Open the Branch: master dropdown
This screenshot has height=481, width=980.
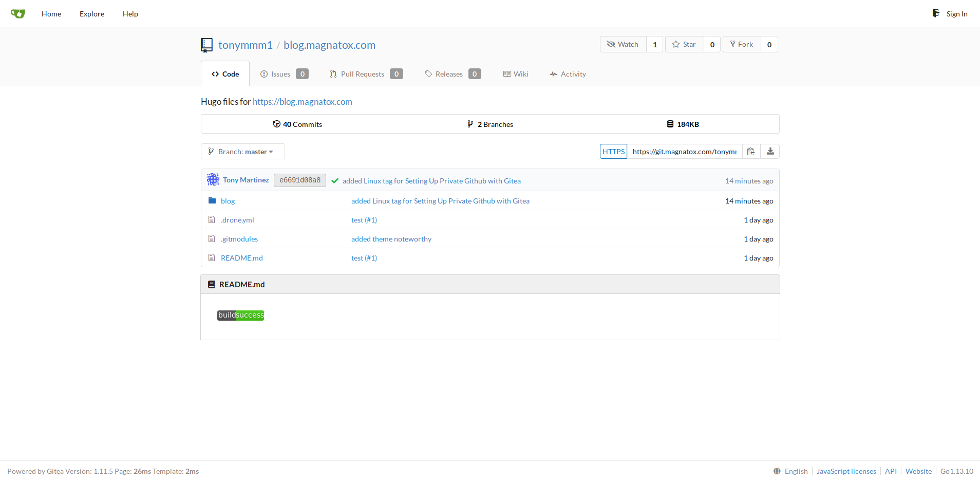pos(242,152)
